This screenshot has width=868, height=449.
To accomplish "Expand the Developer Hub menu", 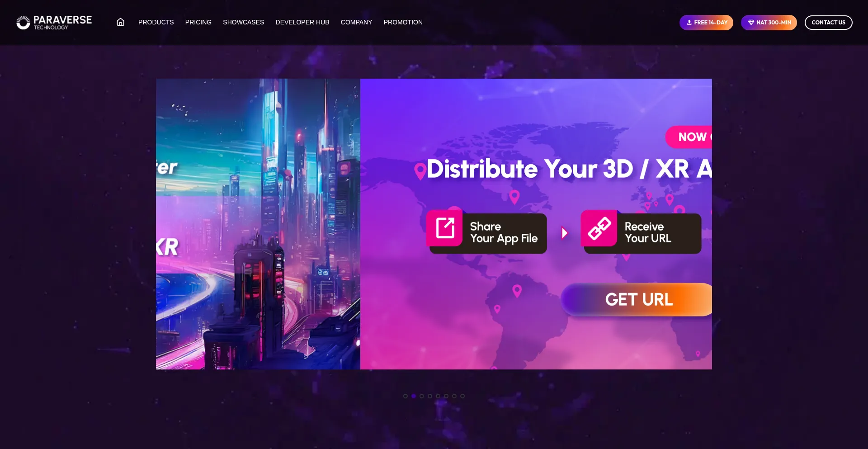I will 302,22.
